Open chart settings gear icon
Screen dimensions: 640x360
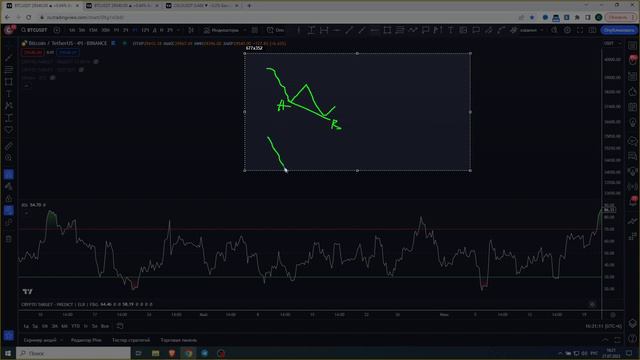click(x=567, y=30)
